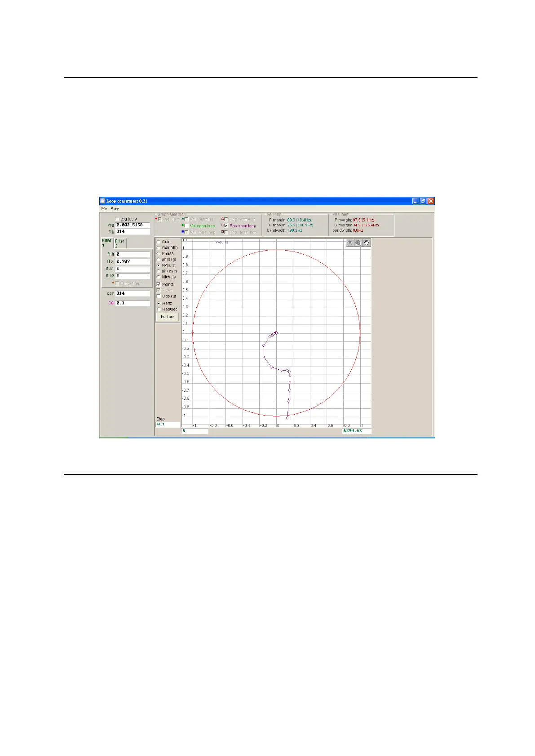The width and height of the screenshot is (535, 756).
Task: Click the end frequency field showing 6294.63
Action: coord(357,431)
